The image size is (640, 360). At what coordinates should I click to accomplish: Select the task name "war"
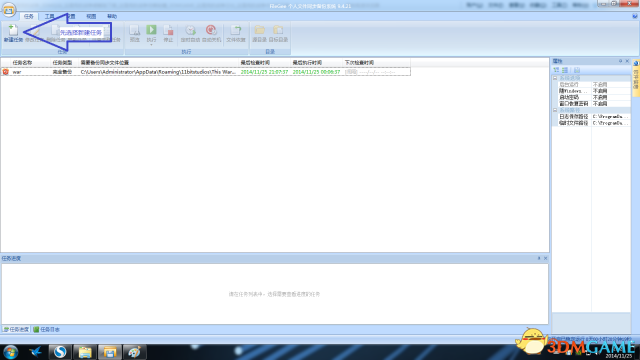[17, 72]
